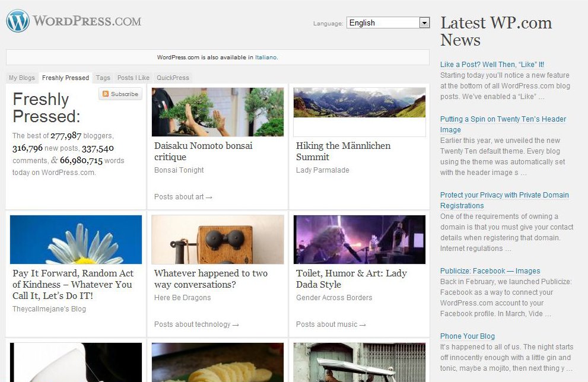Click the Language: label
This screenshot has height=382, width=588.
[x=328, y=23]
